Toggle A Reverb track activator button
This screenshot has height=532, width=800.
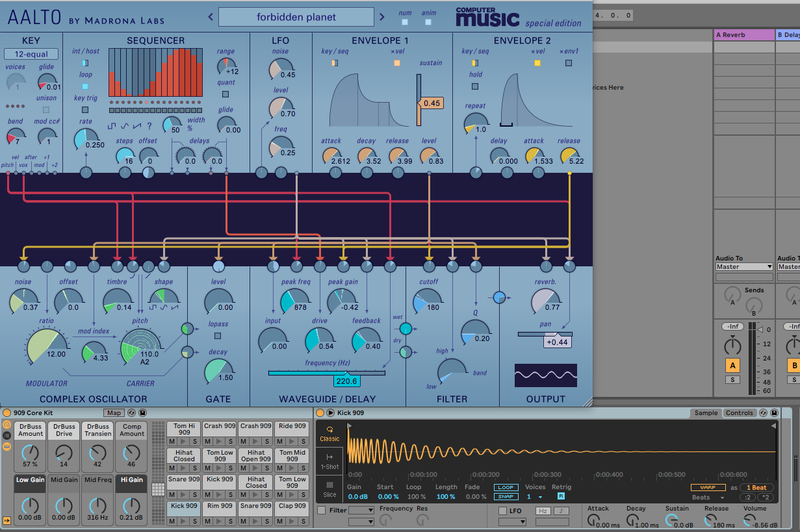(x=733, y=365)
